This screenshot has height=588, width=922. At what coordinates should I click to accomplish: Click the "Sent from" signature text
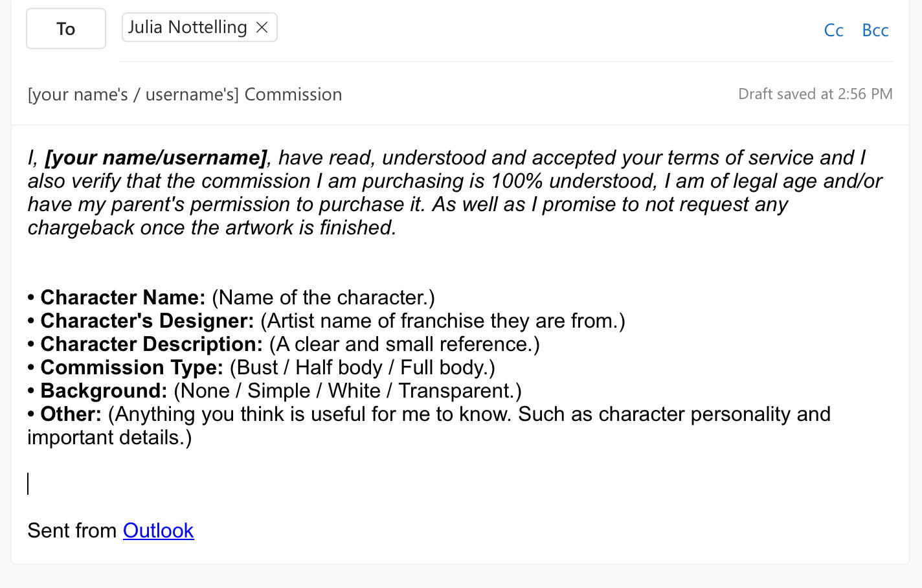click(72, 530)
